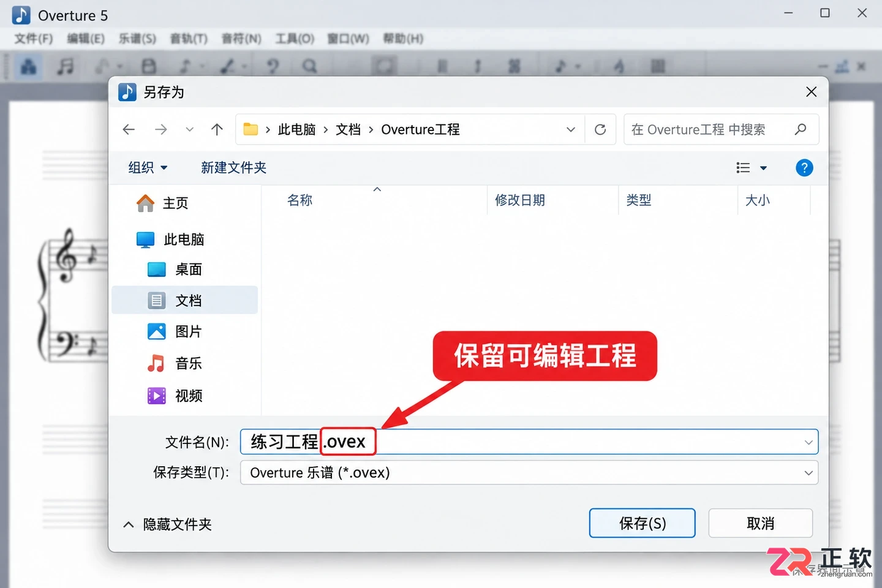Click the beamed notes icon in Overture's toolbar
Screen dimensions: 882x588
(65, 66)
